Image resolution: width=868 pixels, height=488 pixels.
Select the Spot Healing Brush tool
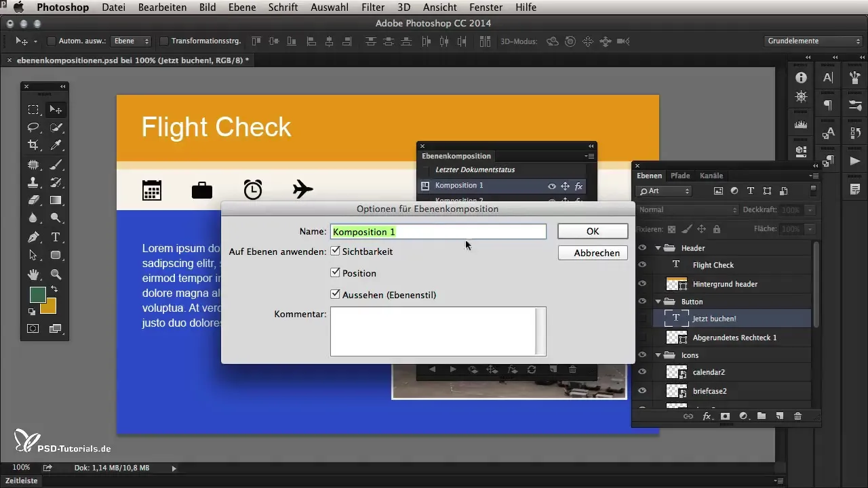pyautogui.click(x=33, y=164)
